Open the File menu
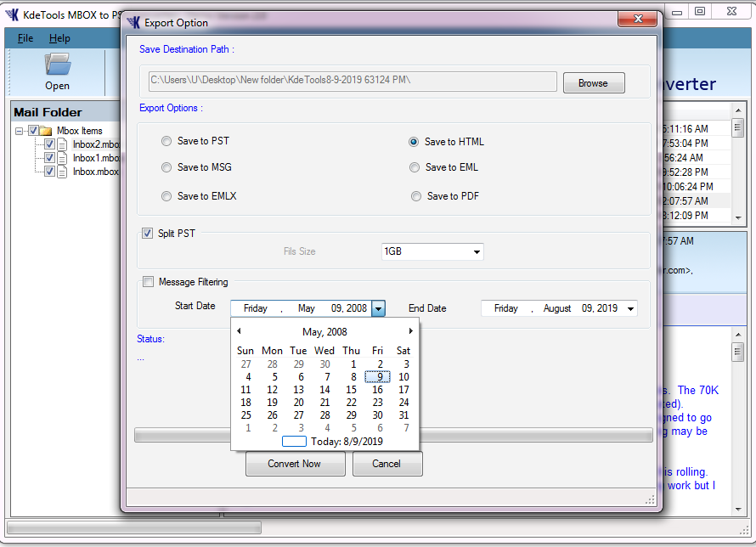Image resolution: width=756 pixels, height=547 pixels. [x=25, y=38]
